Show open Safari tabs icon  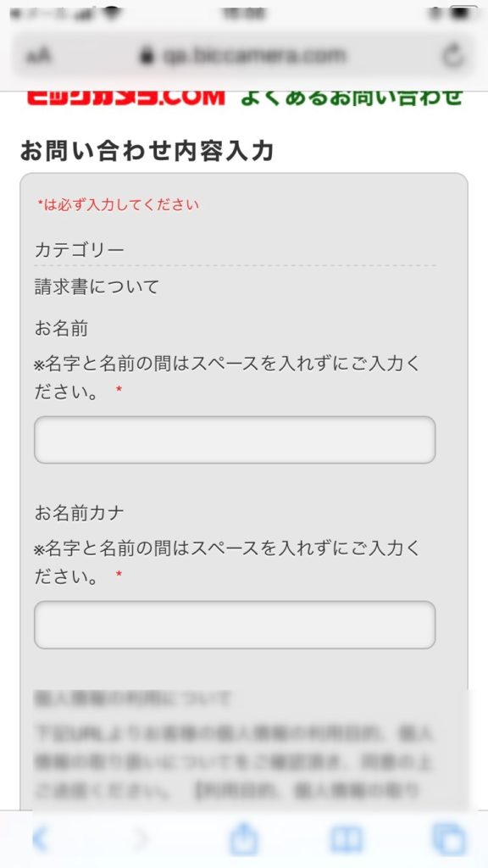[448, 838]
